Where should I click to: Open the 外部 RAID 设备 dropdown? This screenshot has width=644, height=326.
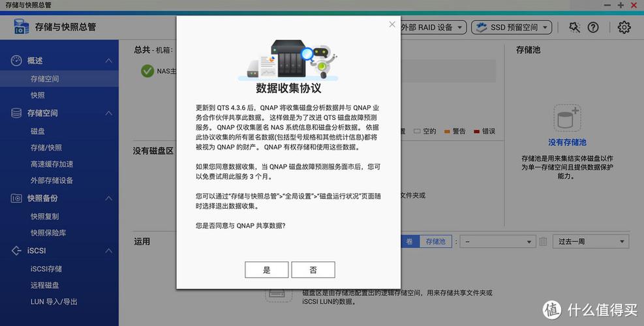[x=433, y=27]
